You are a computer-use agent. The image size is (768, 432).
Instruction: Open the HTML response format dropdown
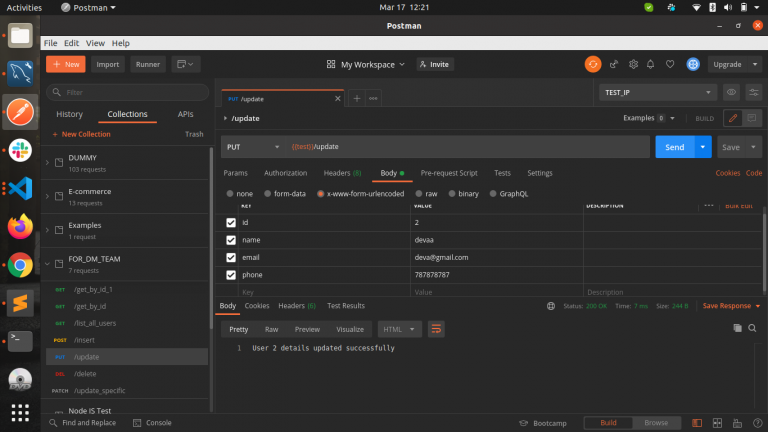399,329
